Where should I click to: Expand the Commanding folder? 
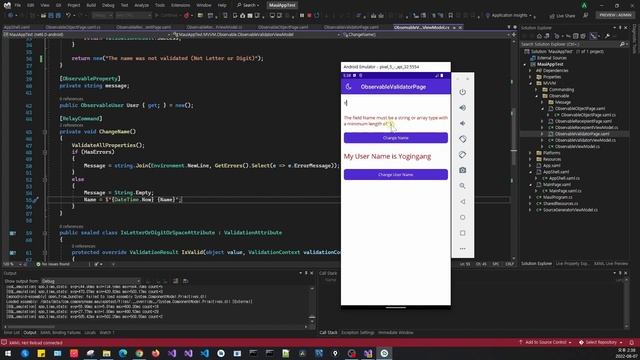click(x=536, y=89)
